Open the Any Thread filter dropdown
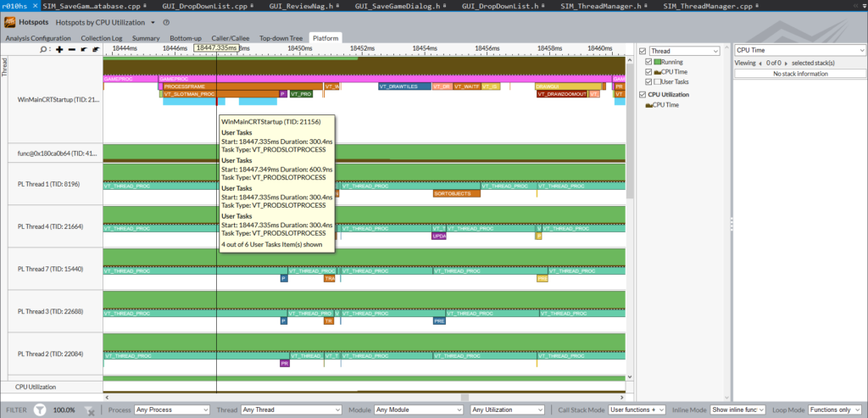 292,410
